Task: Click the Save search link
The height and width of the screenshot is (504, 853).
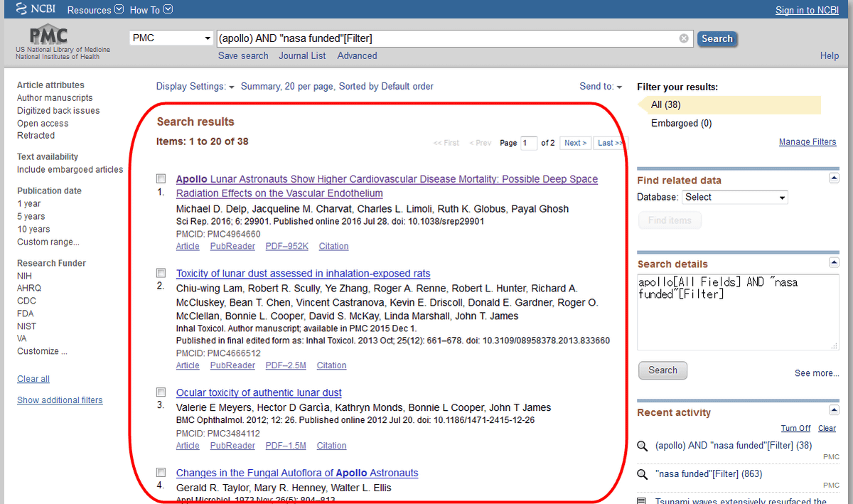Action: coord(243,56)
